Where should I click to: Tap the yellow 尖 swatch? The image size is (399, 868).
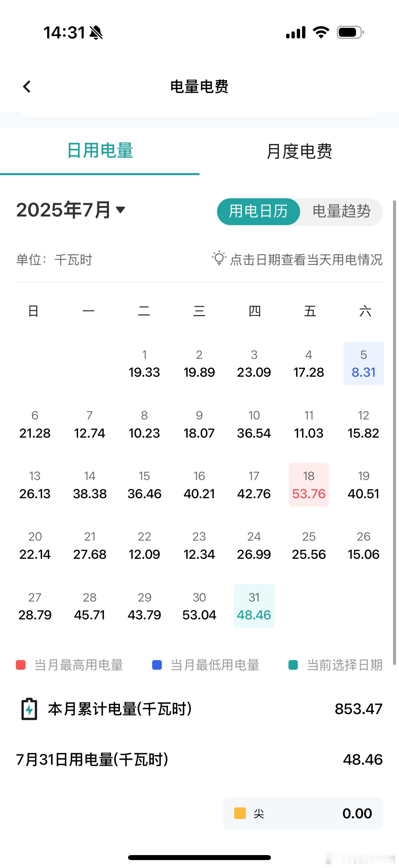pyautogui.click(x=240, y=813)
